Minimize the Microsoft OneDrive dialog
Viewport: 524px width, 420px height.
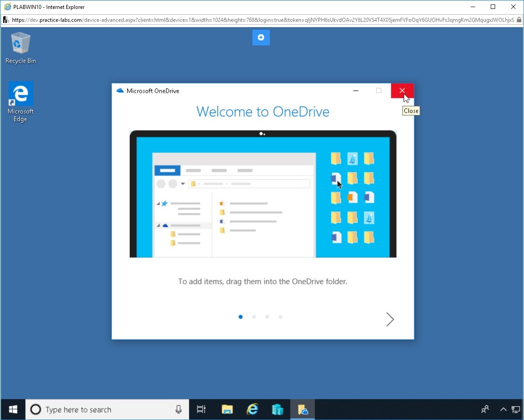[x=356, y=91]
